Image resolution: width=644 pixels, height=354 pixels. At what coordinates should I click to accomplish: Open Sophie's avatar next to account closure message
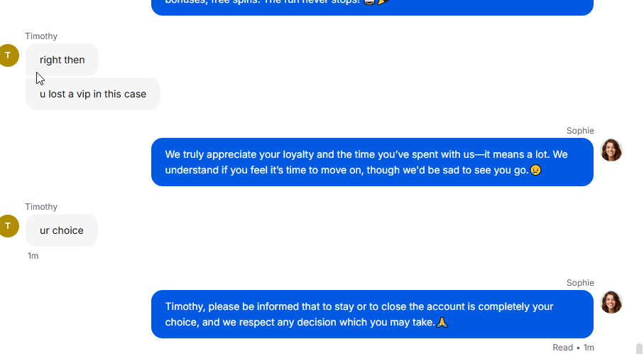point(611,302)
